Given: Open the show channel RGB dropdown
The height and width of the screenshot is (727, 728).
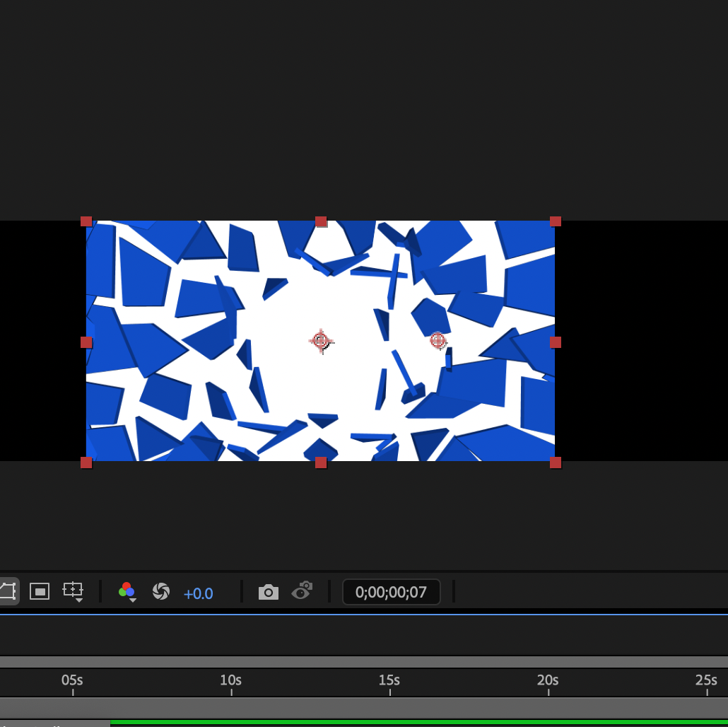Looking at the screenshot, I should pyautogui.click(x=127, y=591).
